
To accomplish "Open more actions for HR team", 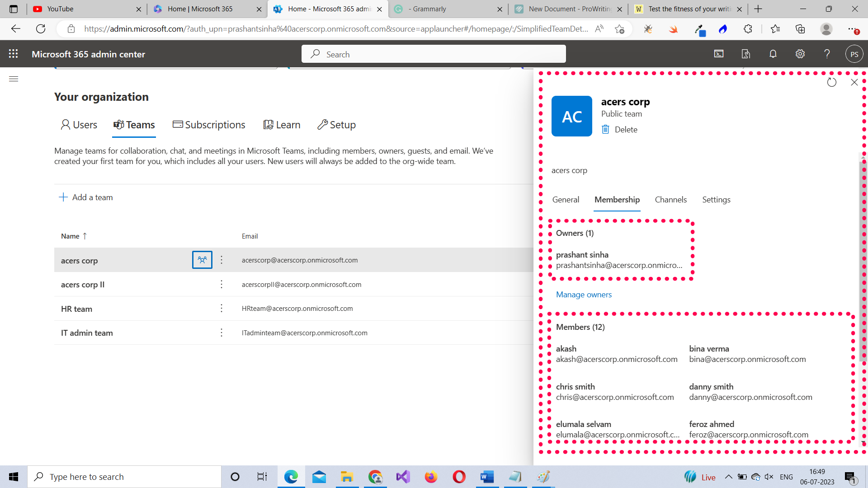I will 222,309.
